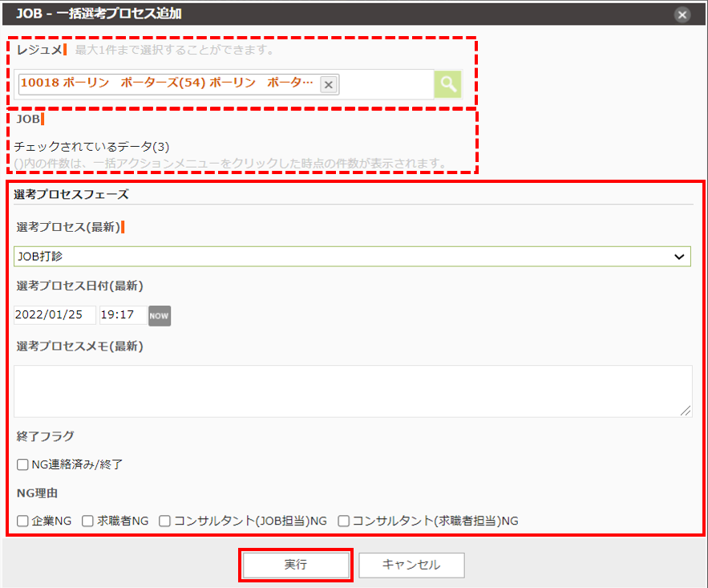The width and height of the screenshot is (708, 588).
Task: Click the empty area of the resume input box
Action: click(x=385, y=84)
